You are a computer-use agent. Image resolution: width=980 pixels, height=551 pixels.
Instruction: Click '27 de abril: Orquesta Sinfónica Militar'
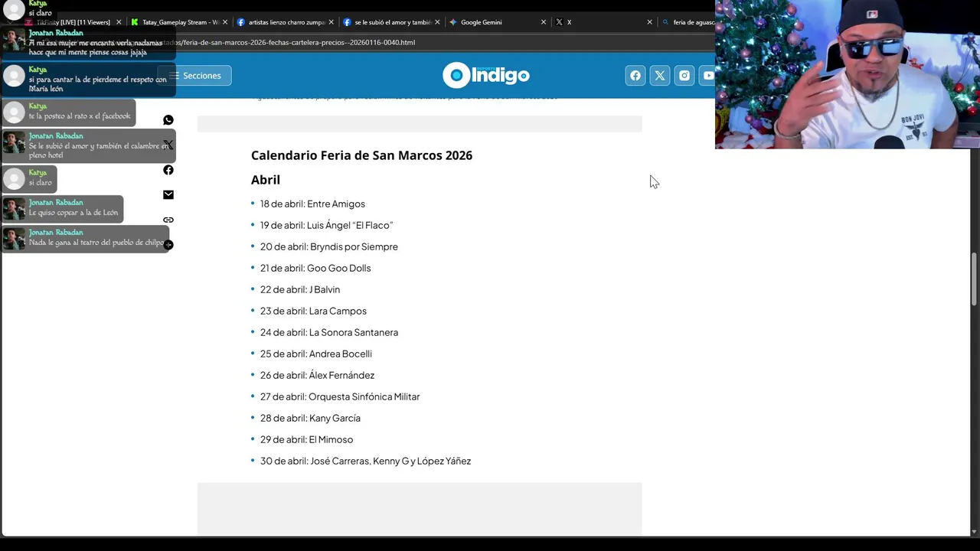click(340, 396)
